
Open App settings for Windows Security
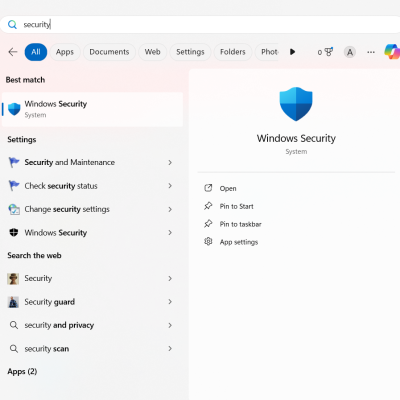[239, 242]
